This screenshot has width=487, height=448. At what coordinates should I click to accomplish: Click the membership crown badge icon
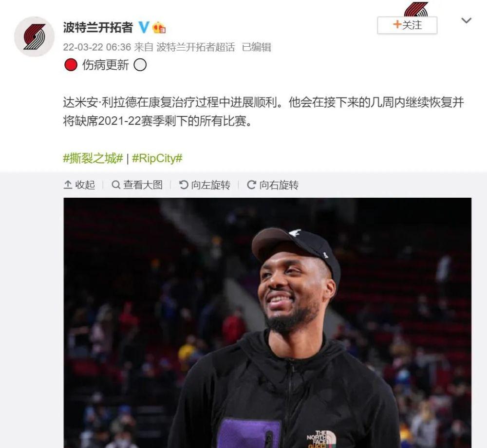tap(159, 28)
